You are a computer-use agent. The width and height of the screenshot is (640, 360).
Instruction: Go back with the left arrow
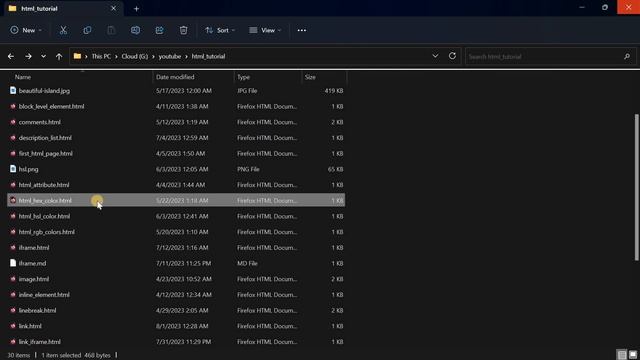pos(11,56)
